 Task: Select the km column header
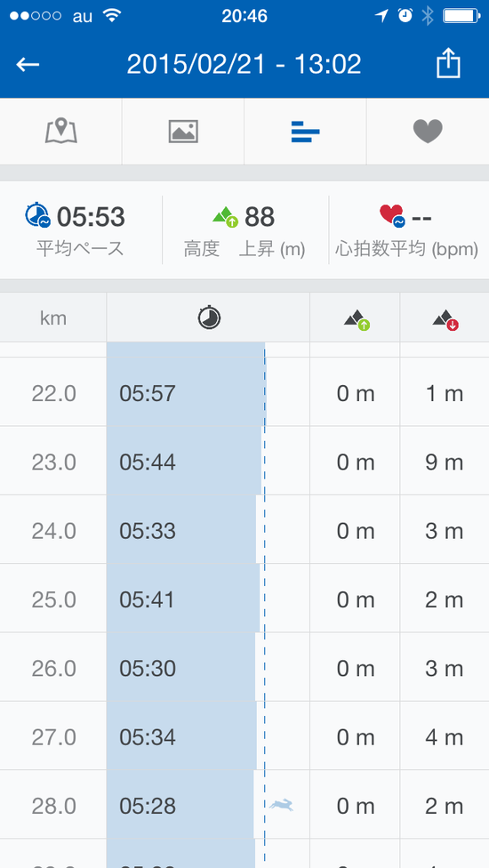(x=53, y=317)
